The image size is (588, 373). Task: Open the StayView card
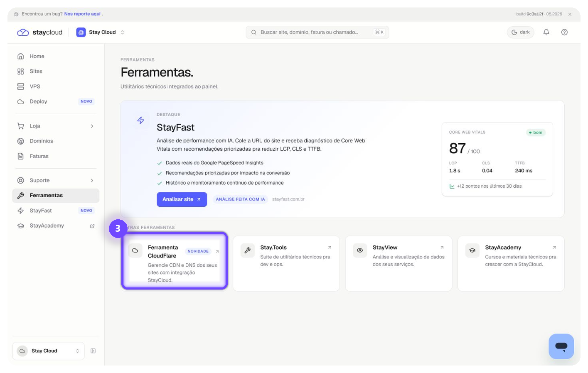coord(399,263)
